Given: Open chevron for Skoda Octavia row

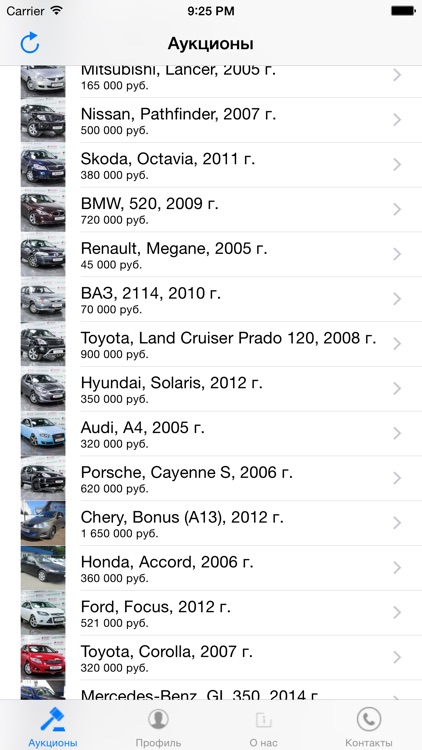Looking at the screenshot, I should coord(397,165).
